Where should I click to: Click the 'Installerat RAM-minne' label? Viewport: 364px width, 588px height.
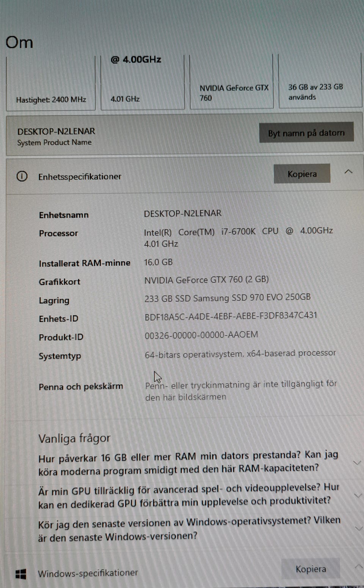85,263
